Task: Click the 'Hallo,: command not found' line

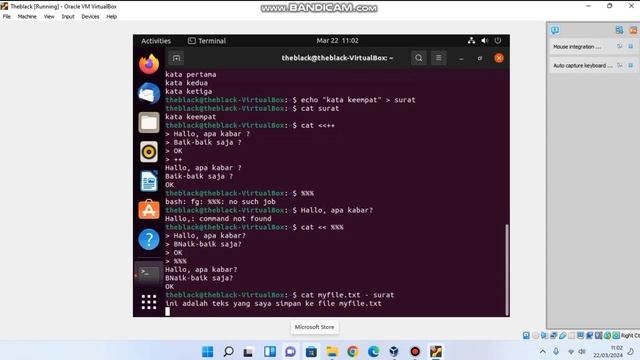Action: (218, 219)
